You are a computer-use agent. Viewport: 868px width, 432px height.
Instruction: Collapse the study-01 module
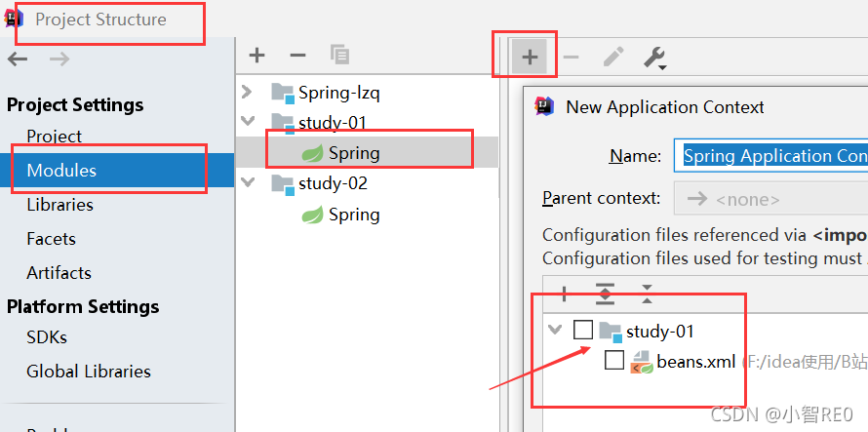point(248,121)
